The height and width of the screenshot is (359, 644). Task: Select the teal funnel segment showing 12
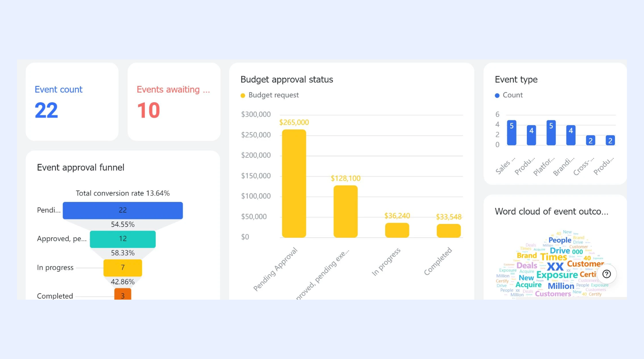click(123, 239)
